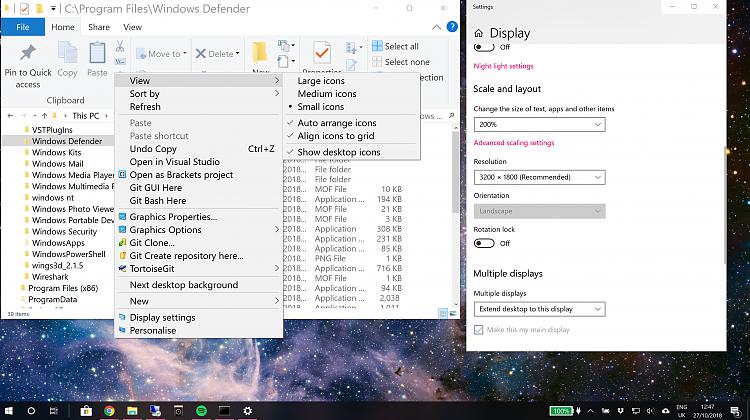The height and width of the screenshot is (420, 750).
Task: Open the Action Center notifications icon
Action: [735, 410]
